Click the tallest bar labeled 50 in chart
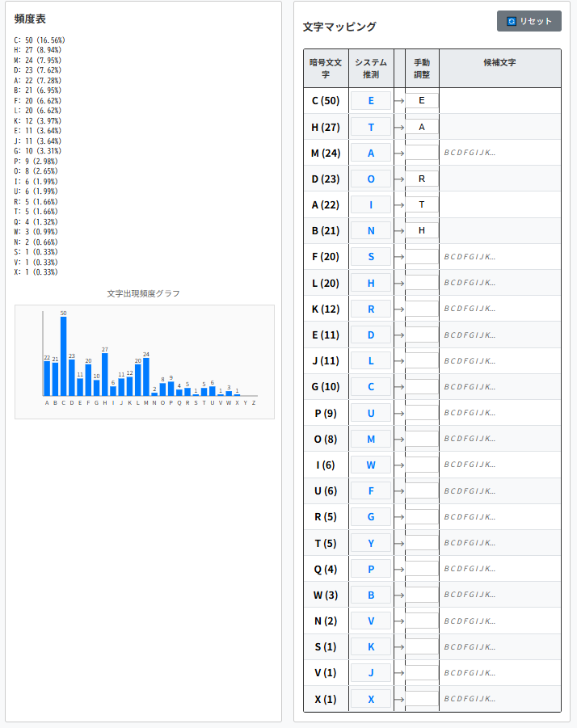 pos(64,356)
